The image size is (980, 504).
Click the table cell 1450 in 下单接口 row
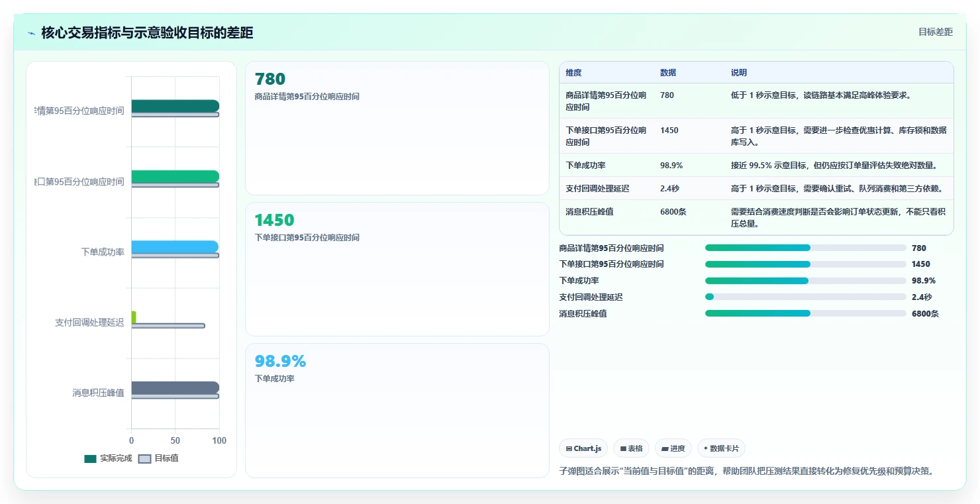(x=669, y=130)
